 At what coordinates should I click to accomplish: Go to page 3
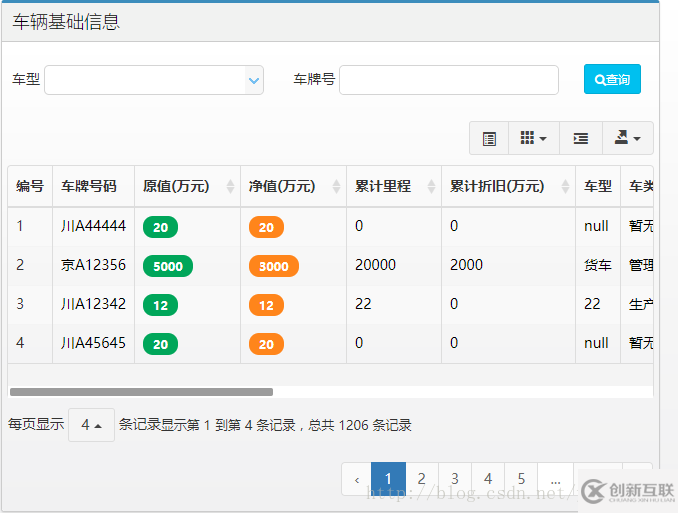click(x=455, y=479)
